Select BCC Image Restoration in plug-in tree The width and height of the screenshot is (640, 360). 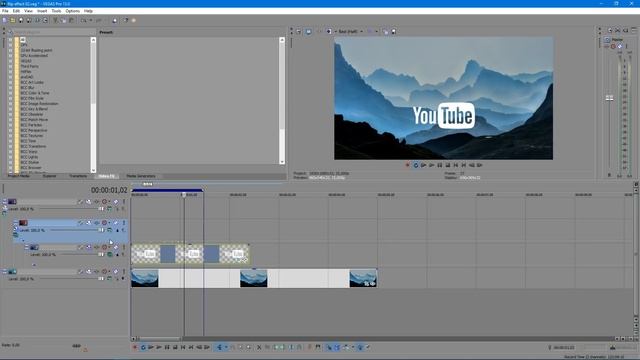click(x=39, y=104)
